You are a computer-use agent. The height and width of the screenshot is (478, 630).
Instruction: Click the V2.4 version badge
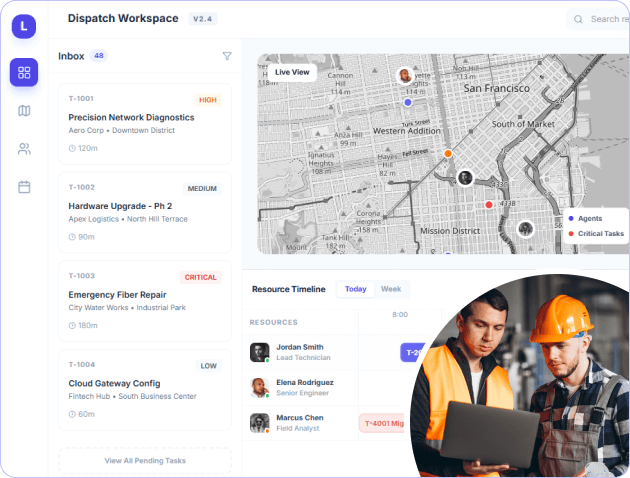coord(202,19)
